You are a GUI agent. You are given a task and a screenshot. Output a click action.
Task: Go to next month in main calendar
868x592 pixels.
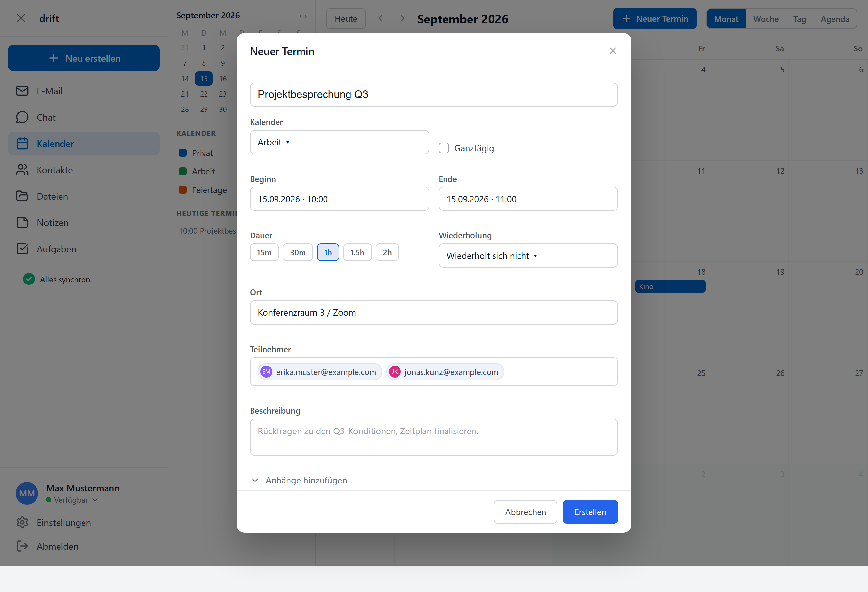[x=402, y=18]
